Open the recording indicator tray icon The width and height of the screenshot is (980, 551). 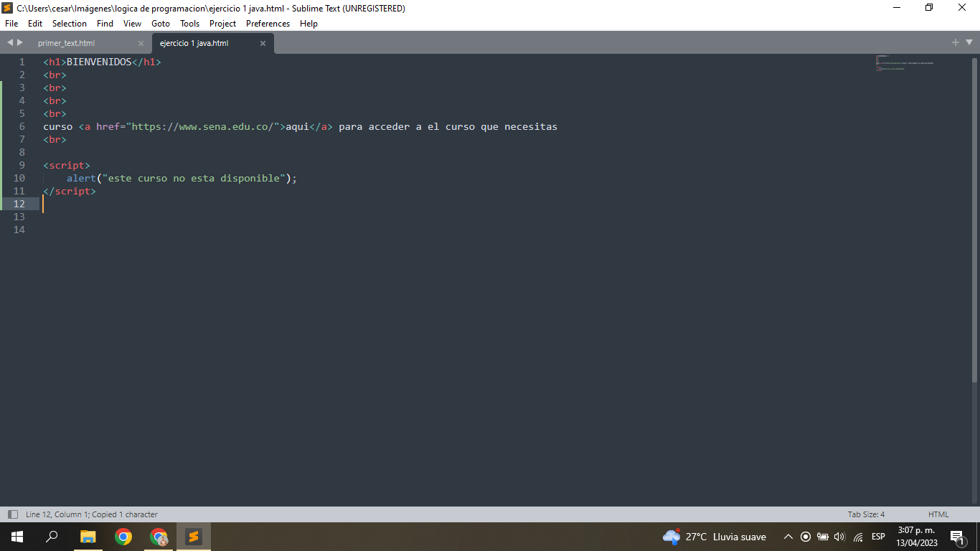click(x=805, y=537)
